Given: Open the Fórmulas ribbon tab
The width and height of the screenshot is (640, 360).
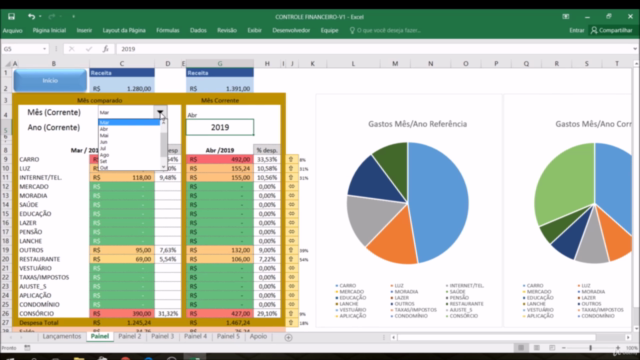Looking at the screenshot, I should pos(167,30).
